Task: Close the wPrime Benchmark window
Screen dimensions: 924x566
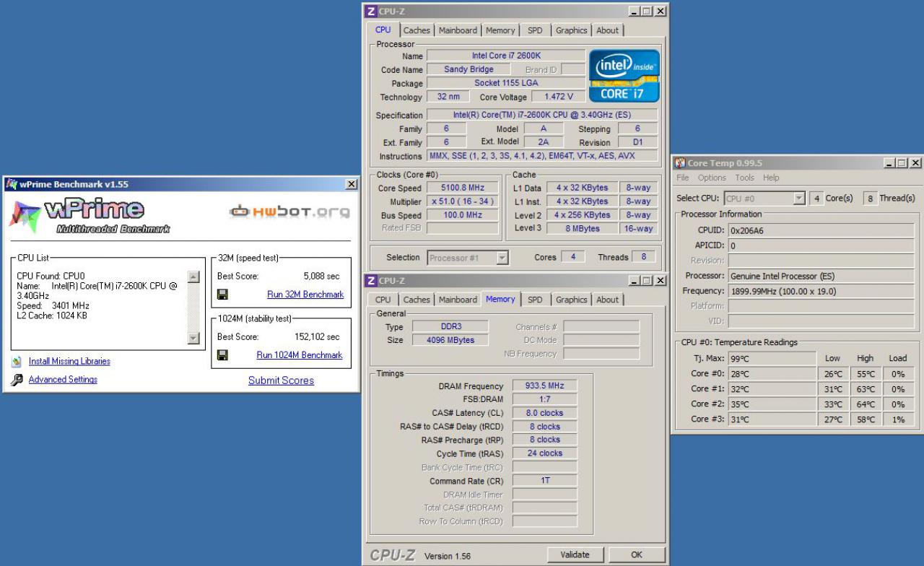Action: tap(352, 184)
